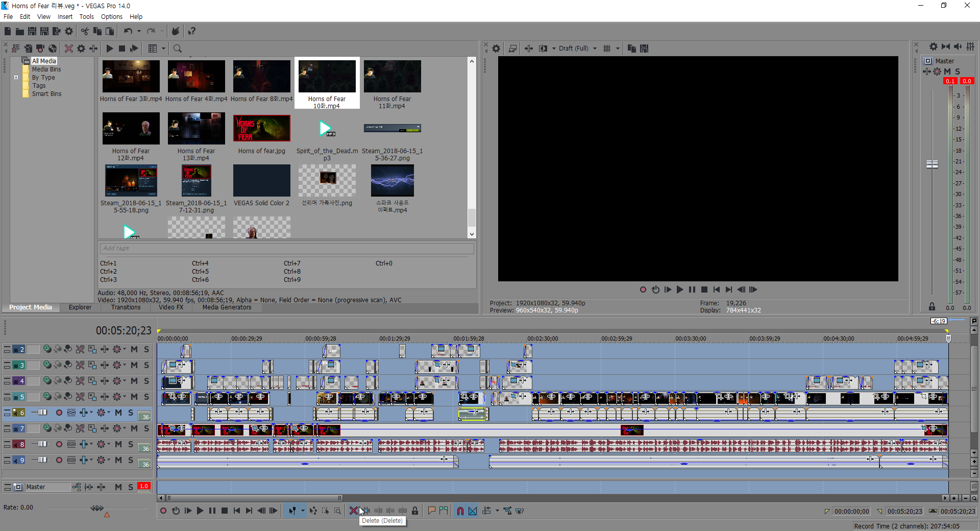The width and height of the screenshot is (980, 531).
Task: Copy preview snapshot to clipboard
Action: (631, 49)
